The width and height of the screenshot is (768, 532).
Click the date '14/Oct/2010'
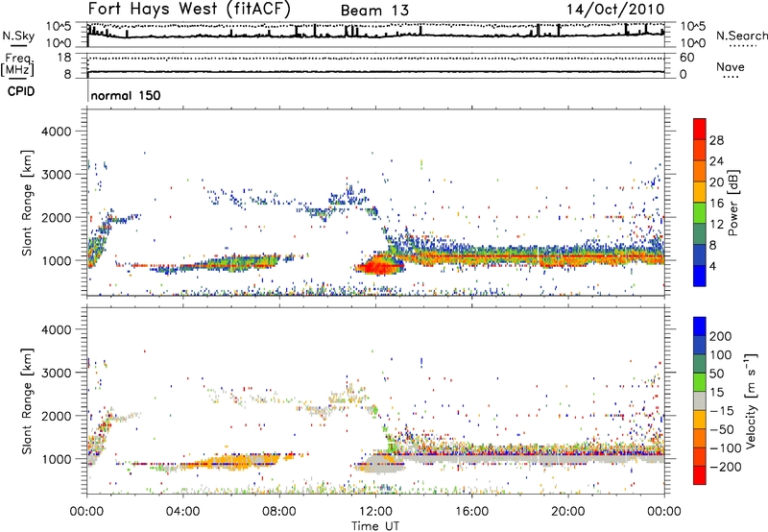tap(615, 10)
